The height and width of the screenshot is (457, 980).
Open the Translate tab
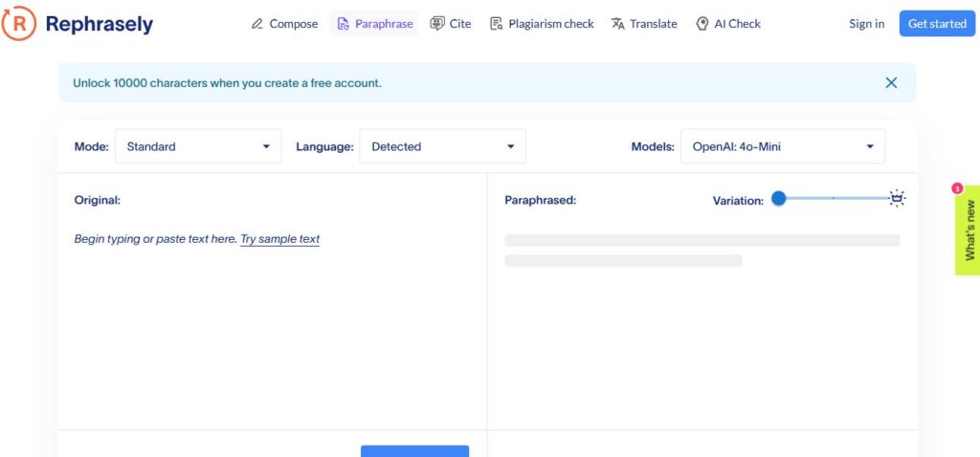[644, 24]
